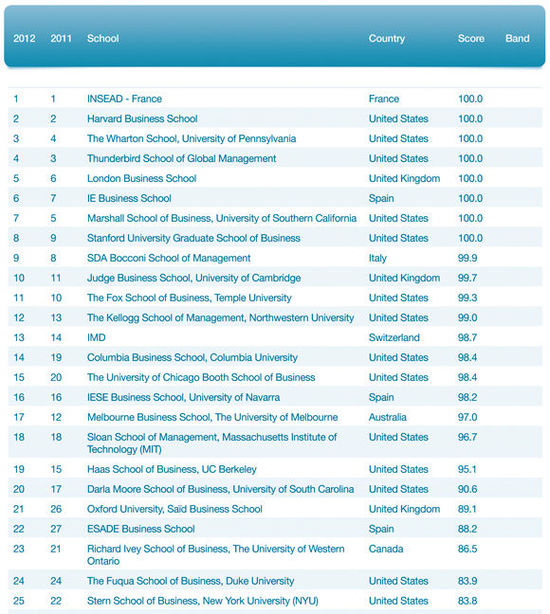Select Stern School of Business, NYU
The image size is (550, 614).
pos(203,601)
